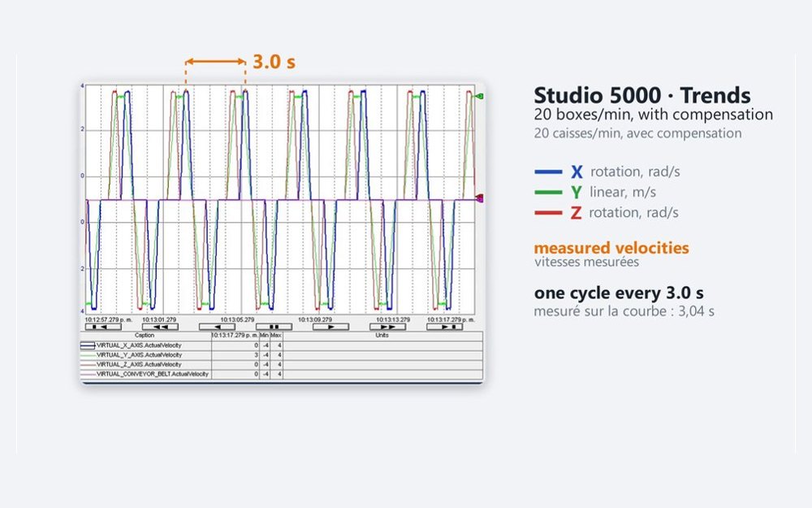Click the Min column header
This screenshot has width=812, height=508.
(x=264, y=336)
